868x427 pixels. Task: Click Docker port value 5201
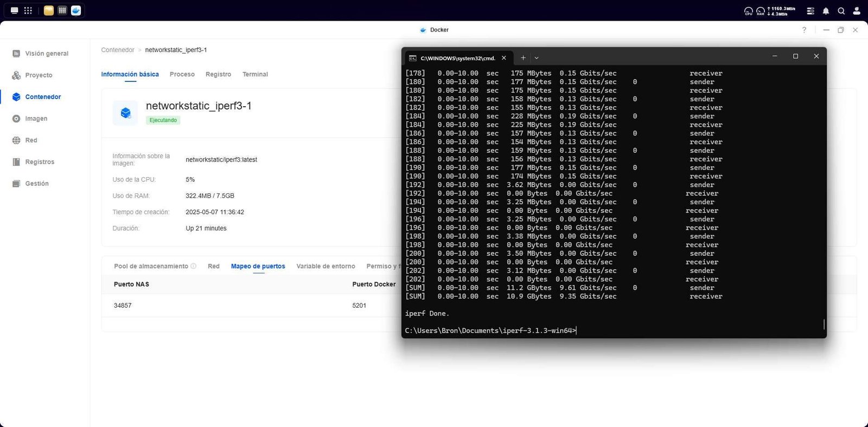359,306
